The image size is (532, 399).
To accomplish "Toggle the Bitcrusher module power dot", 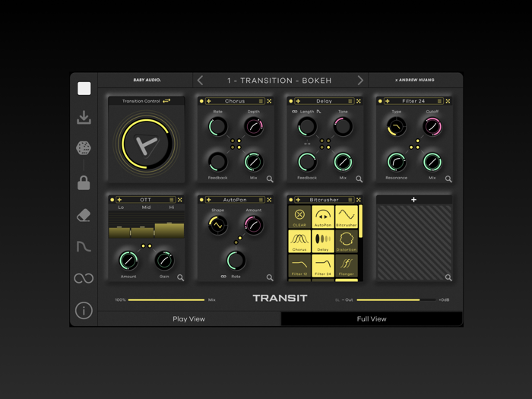I will tap(291, 200).
